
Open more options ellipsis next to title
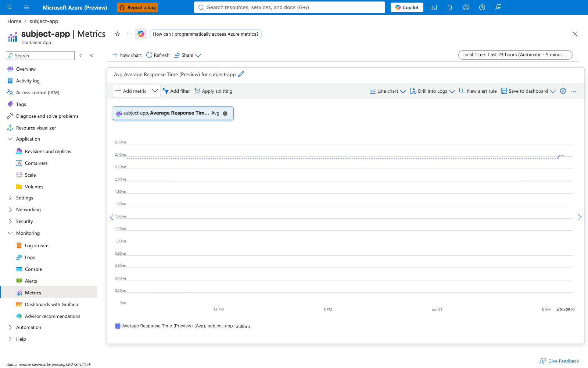[129, 34]
